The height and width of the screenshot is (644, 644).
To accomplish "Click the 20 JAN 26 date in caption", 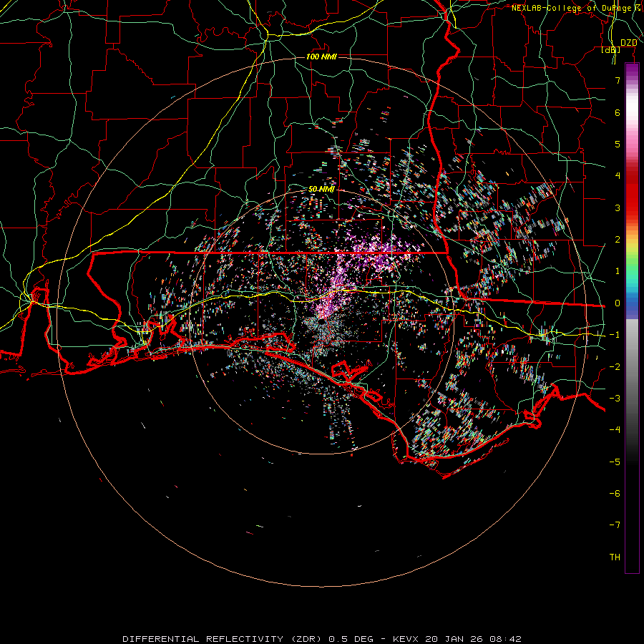I will tap(455, 639).
